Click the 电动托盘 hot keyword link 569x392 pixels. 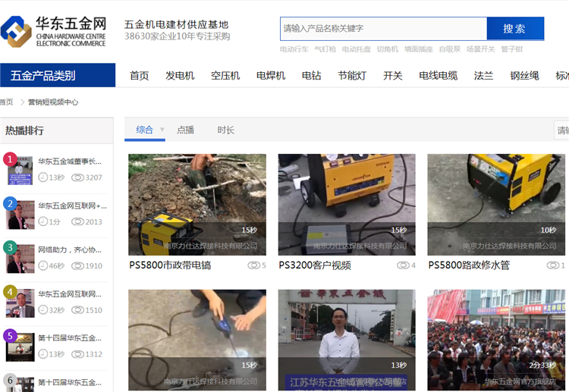point(357,49)
